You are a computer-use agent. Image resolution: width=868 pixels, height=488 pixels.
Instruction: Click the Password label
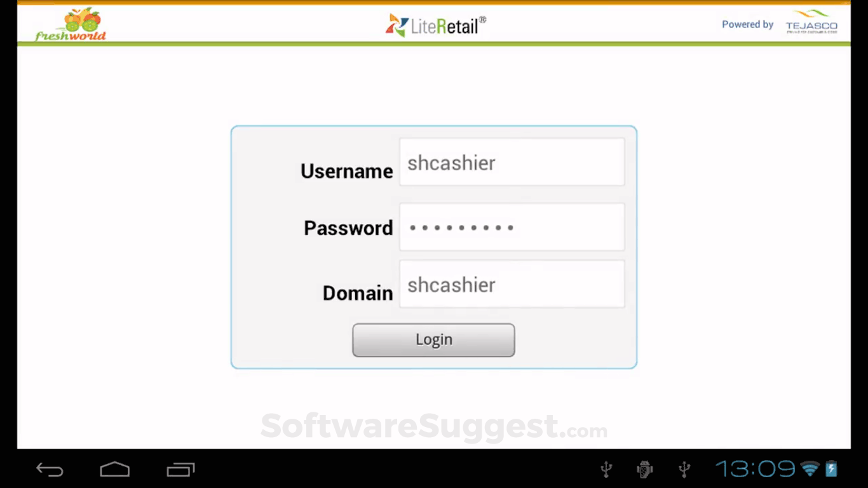coord(348,228)
